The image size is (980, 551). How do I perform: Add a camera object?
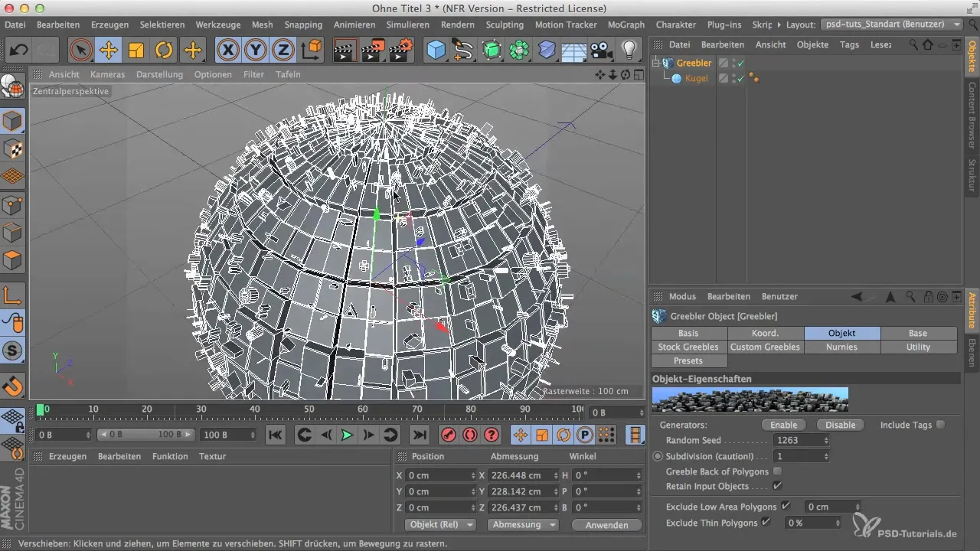tap(602, 51)
